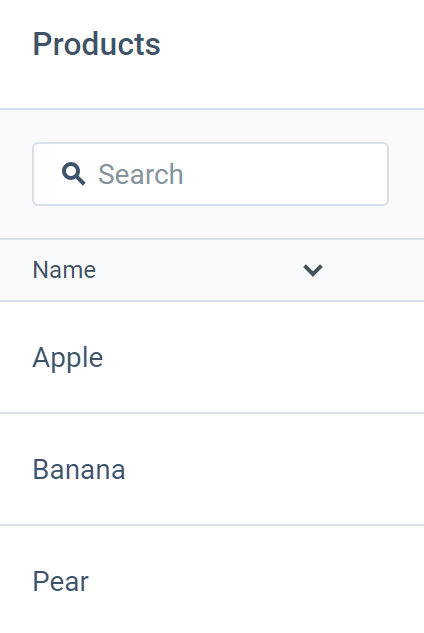Image resolution: width=424 pixels, height=633 pixels.
Task: Click the Search placeholder text
Action: 141,174
